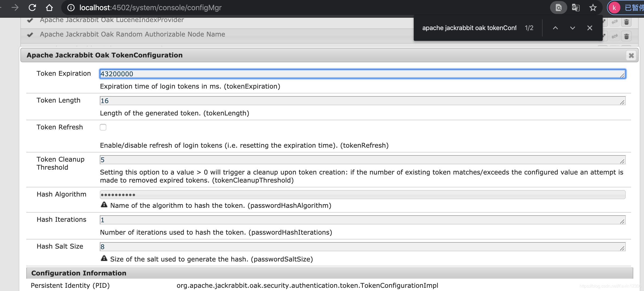View site information icon in address bar
The image size is (644, 291).
[71, 8]
